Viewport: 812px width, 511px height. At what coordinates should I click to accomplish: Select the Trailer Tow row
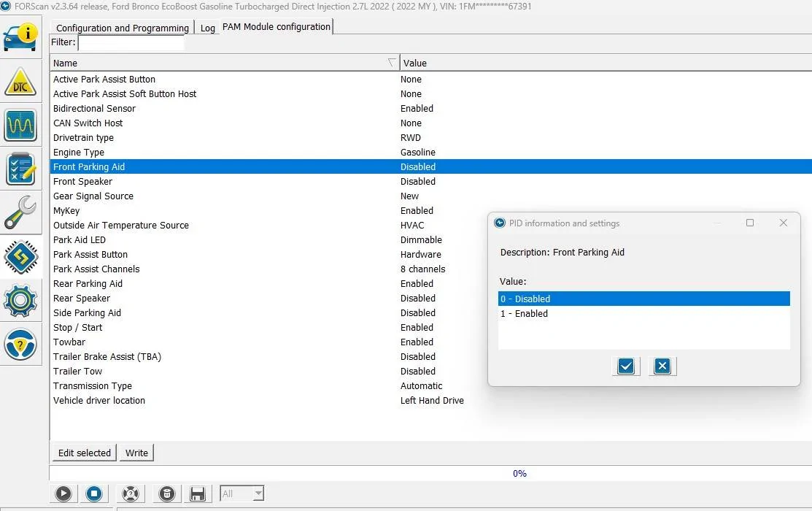[268, 371]
